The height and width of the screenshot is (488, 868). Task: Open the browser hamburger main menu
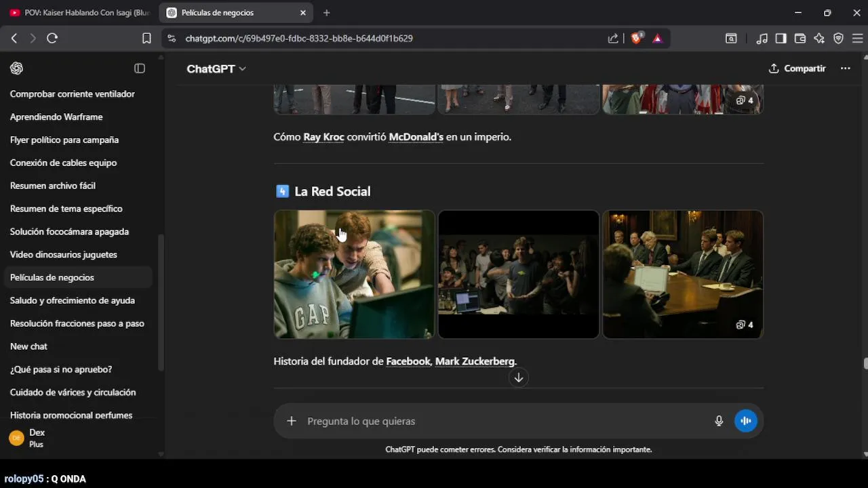tap(857, 39)
